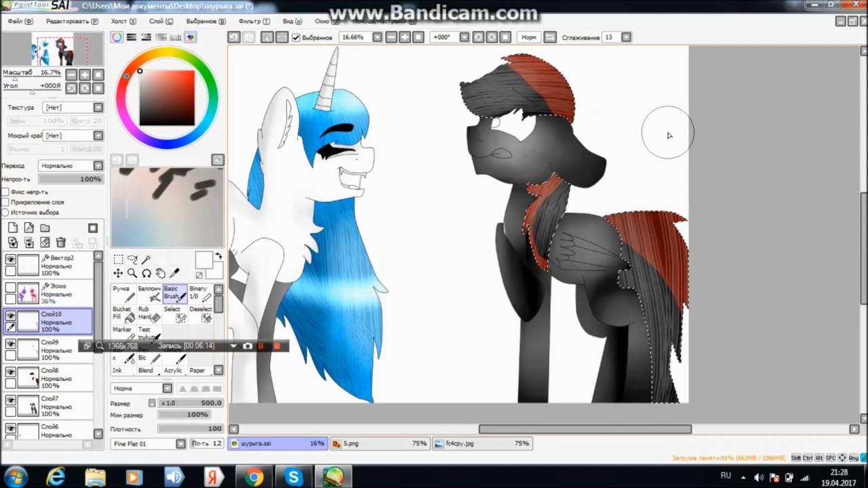The height and width of the screenshot is (488, 868).
Task: Adjust the brush Размер slider
Action: (191, 403)
